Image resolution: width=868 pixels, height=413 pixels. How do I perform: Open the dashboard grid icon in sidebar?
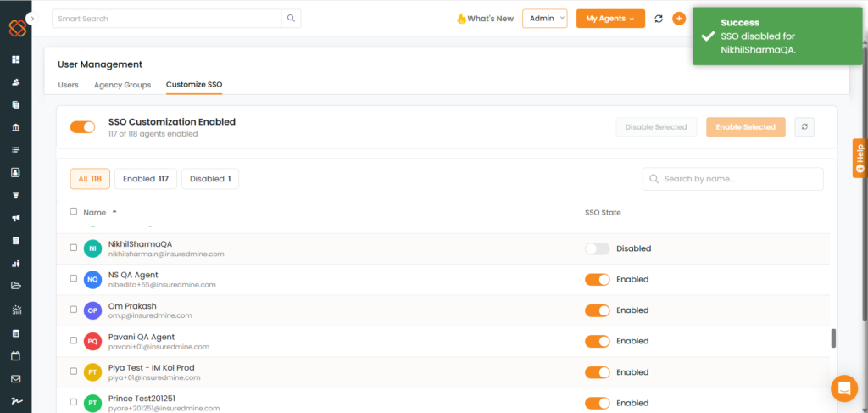(x=15, y=59)
